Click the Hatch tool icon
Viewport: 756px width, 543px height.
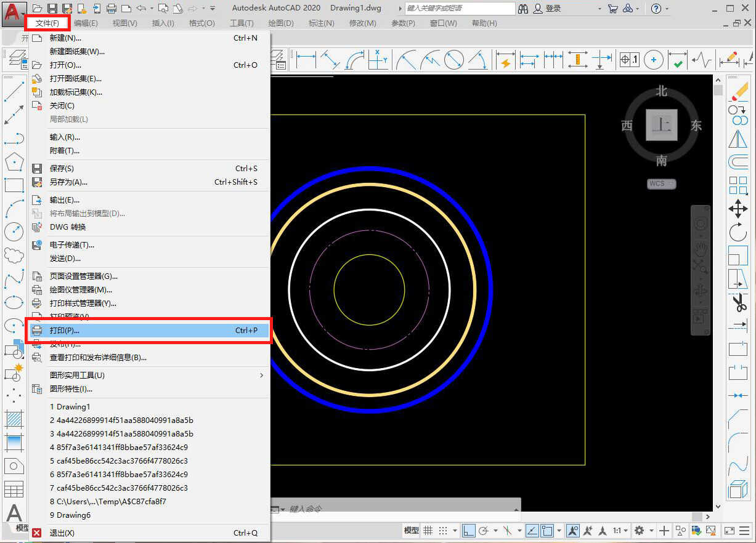(14, 419)
